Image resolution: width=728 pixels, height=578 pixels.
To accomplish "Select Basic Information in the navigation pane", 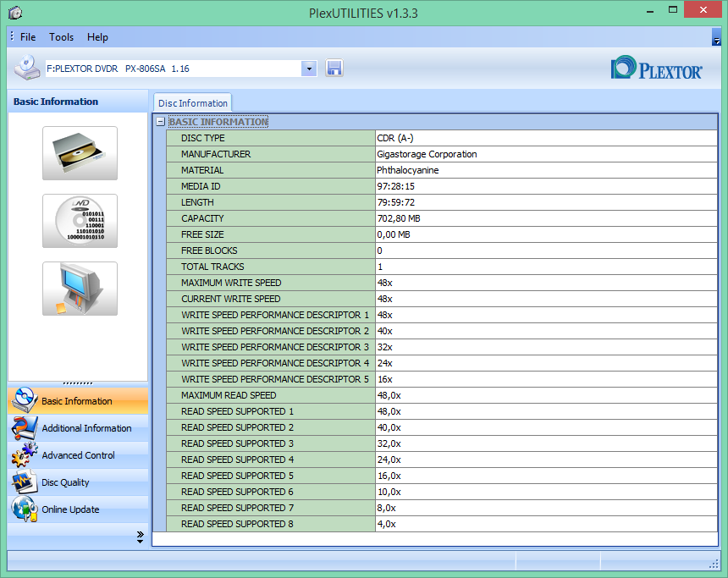I will tap(78, 400).
